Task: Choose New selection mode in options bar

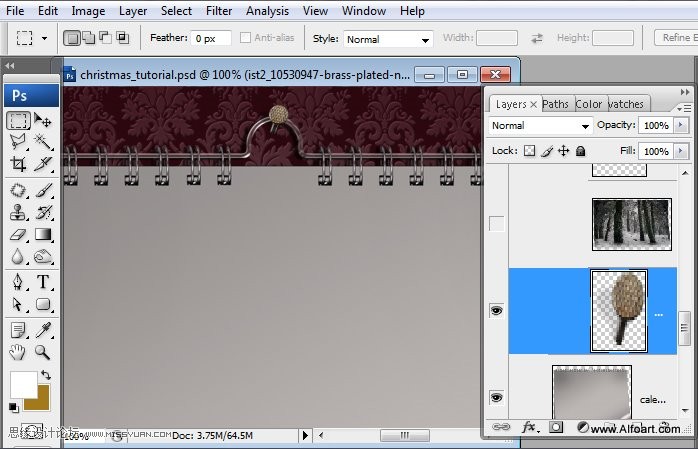Action: click(x=72, y=38)
